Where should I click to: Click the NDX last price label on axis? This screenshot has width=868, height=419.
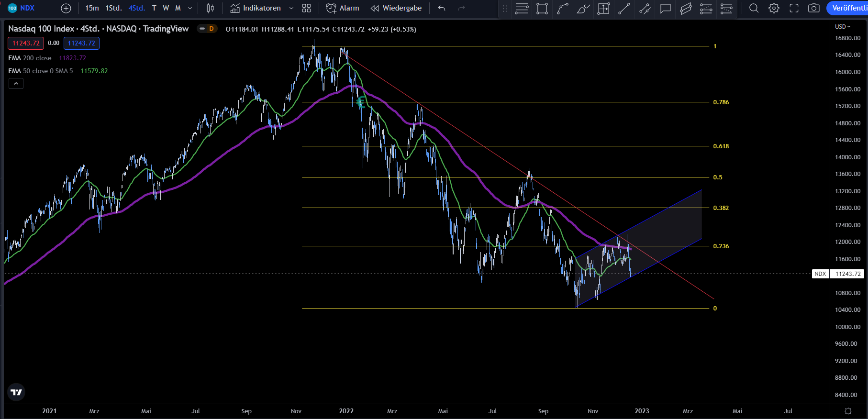[838, 274]
